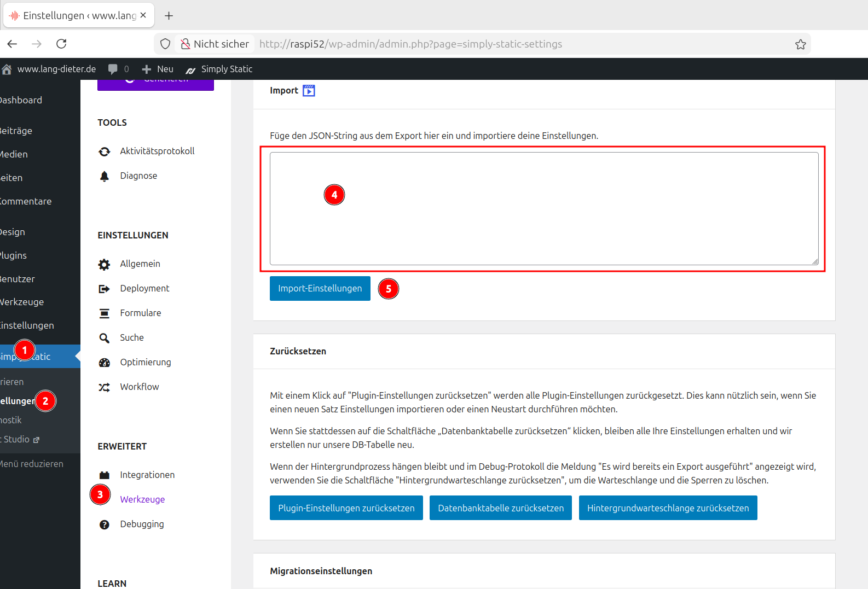The width and height of the screenshot is (868, 589).
Task: Reload the page in the browser
Action: tap(61, 44)
